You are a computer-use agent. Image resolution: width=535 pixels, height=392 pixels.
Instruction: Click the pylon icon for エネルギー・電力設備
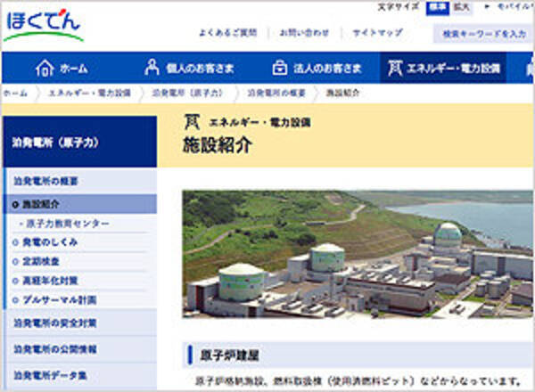[x=395, y=68]
